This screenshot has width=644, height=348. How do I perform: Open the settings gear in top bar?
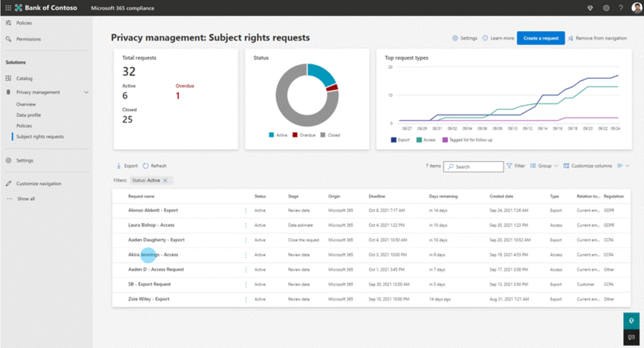tap(606, 8)
